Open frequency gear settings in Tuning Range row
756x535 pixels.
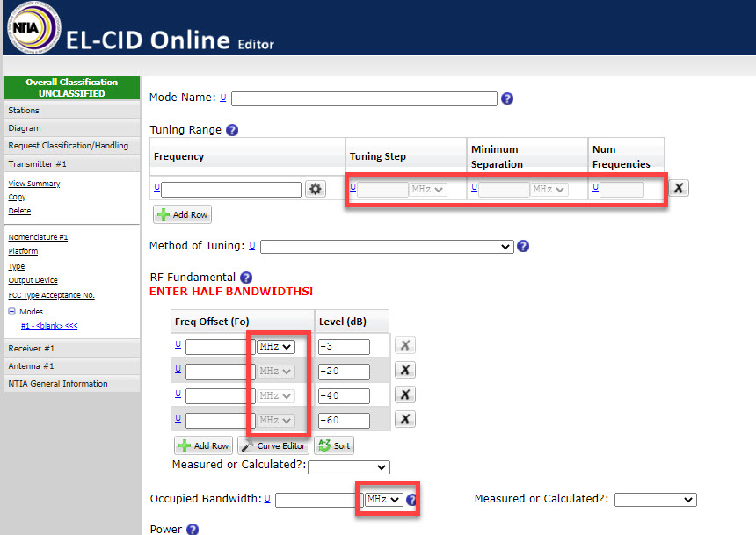click(x=316, y=189)
